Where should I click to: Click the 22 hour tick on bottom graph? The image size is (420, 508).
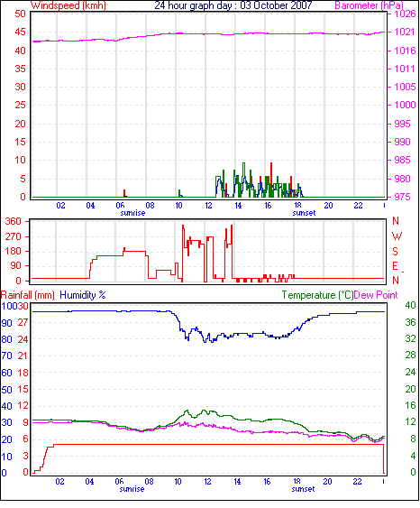pos(357,482)
